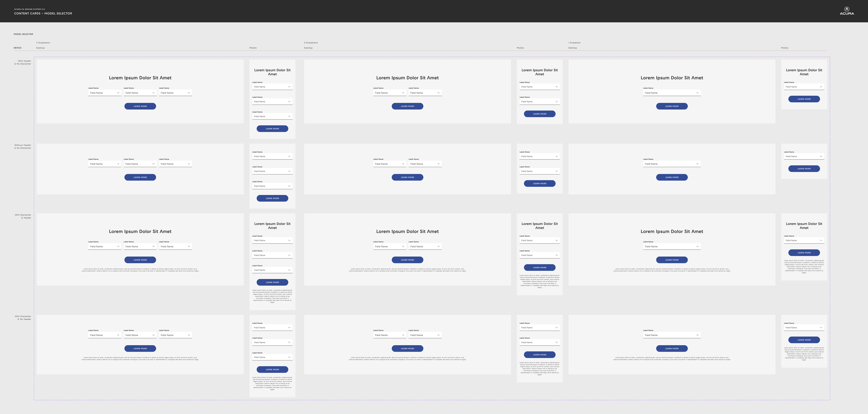
Task: Click the 'With Disclaimer & Header' row label
Action: (x=23, y=217)
